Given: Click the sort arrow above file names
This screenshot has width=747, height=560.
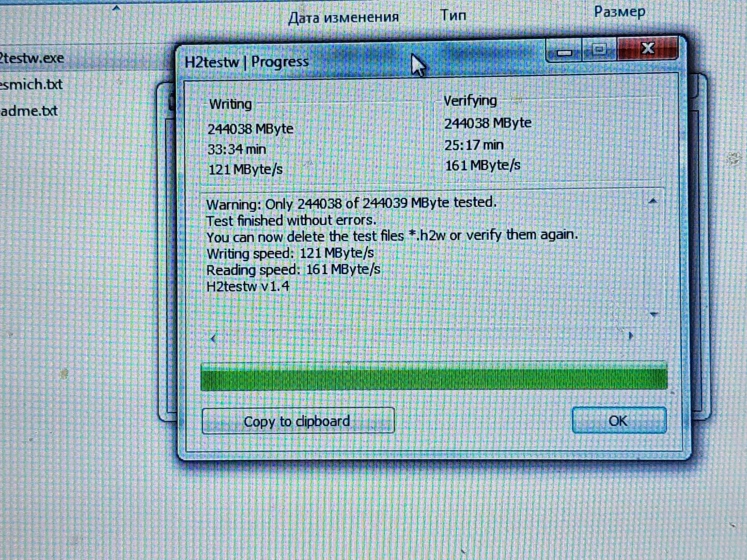Looking at the screenshot, I should point(116,8).
